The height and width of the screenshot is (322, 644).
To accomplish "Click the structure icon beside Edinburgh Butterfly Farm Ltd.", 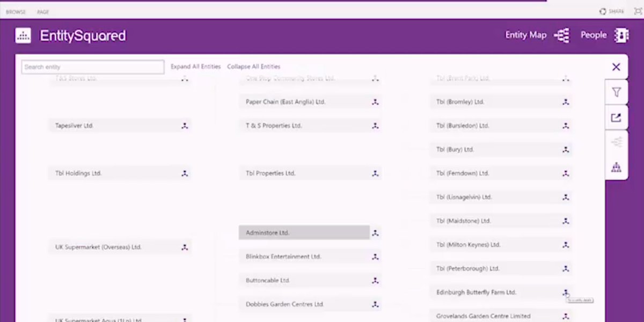I will coord(566,292).
